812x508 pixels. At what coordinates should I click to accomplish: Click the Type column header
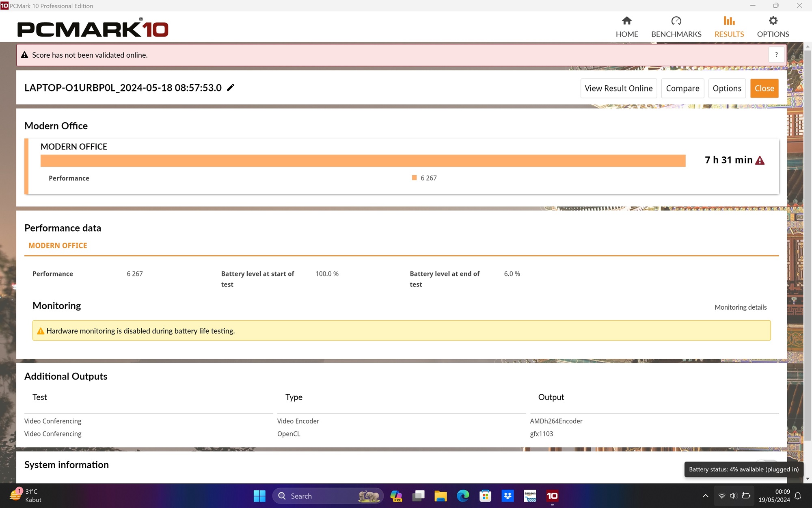(294, 397)
